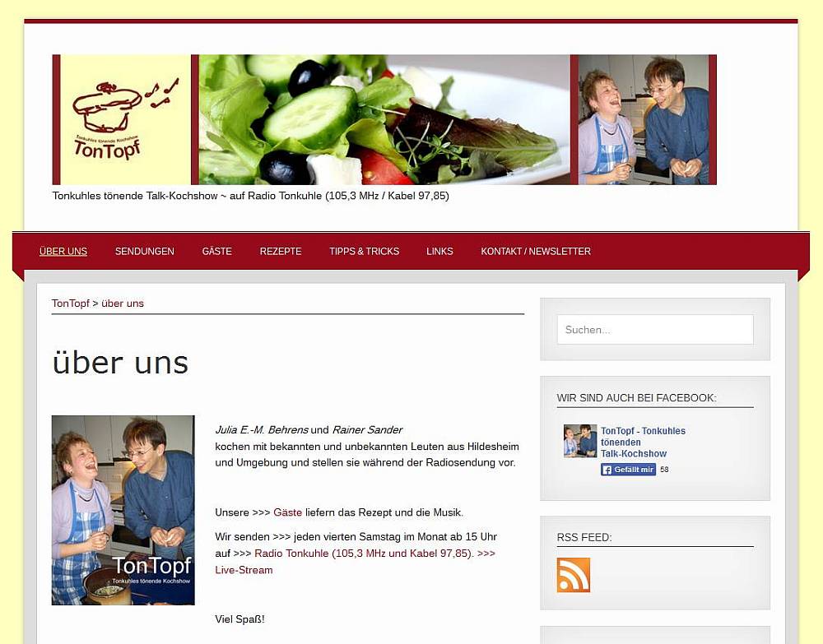Image resolution: width=823 pixels, height=644 pixels.
Task: Click into the Suchen search field
Action: pyautogui.click(x=655, y=329)
